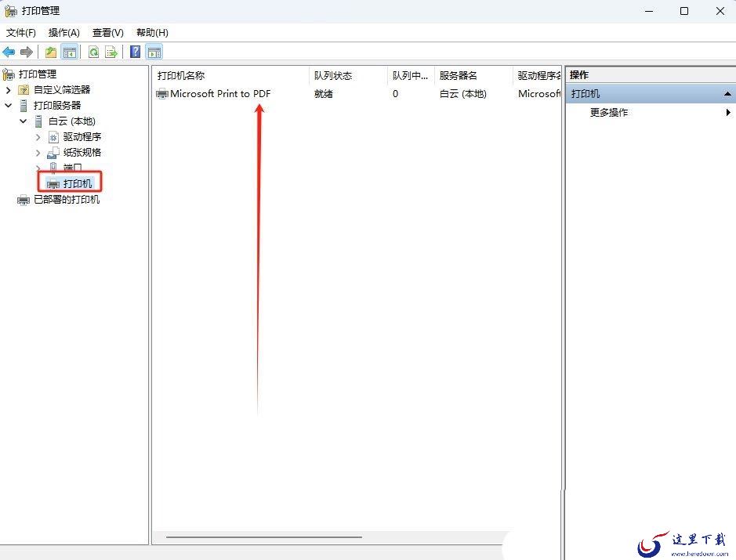The height and width of the screenshot is (560, 736).
Task: Click 更多操作 in the actions pane
Action: click(x=609, y=113)
